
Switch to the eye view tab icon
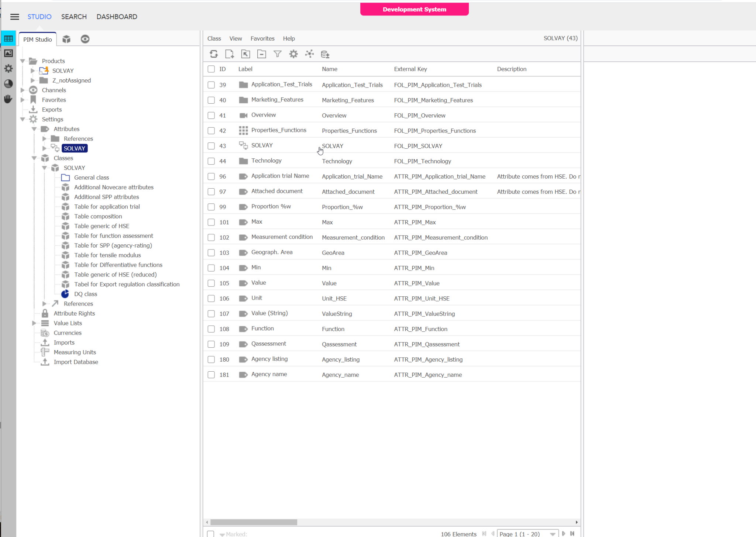point(85,39)
